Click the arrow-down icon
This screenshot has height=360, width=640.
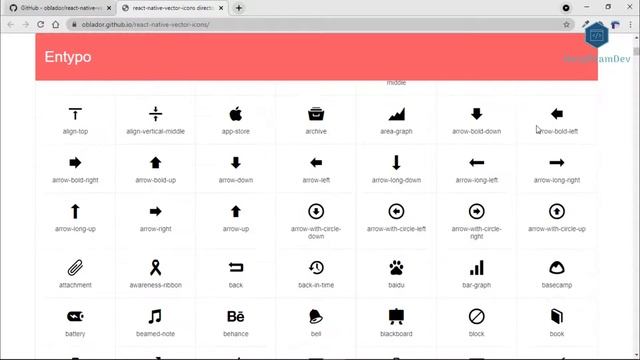(236, 163)
